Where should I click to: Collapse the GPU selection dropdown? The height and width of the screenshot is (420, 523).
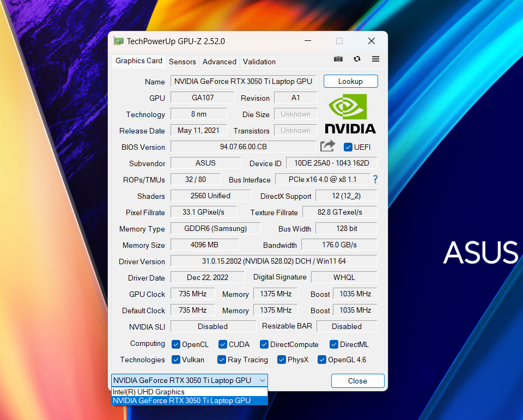click(262, 380)
